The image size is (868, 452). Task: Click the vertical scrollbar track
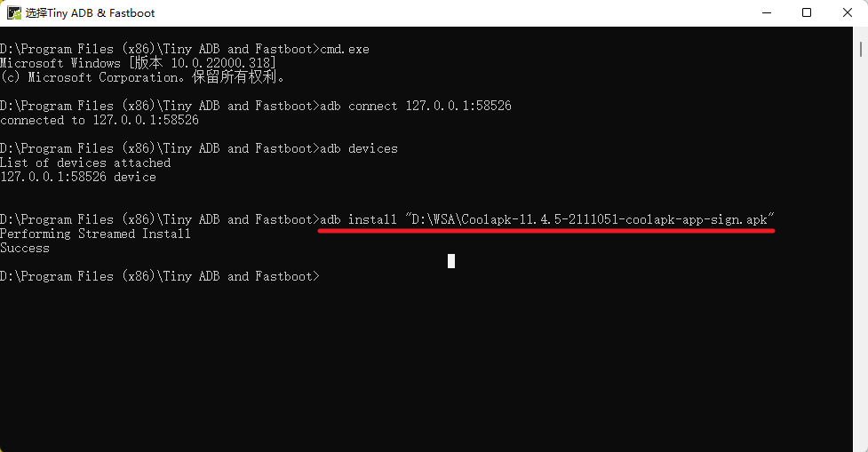click(861, 266)
